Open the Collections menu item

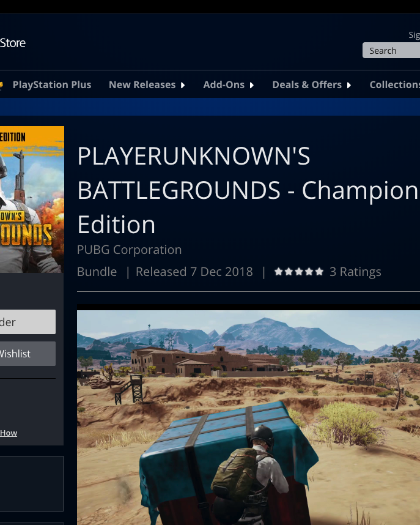coord(394,85)
